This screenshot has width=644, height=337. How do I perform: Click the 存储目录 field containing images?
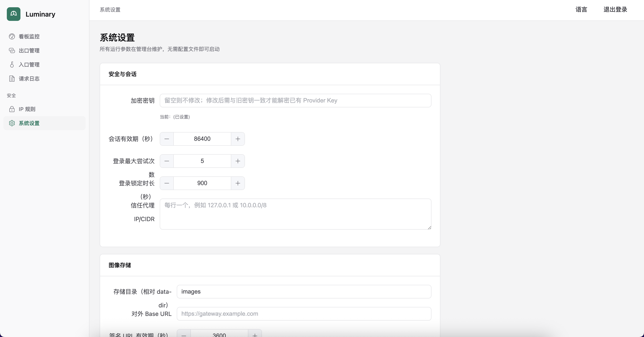point(304,291)
